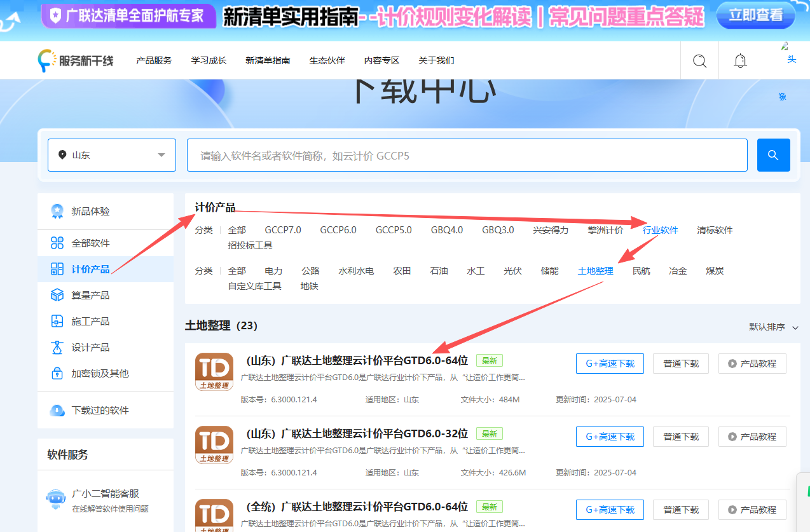Open 全部软件 via its grid icon

(x=58, y=243)
